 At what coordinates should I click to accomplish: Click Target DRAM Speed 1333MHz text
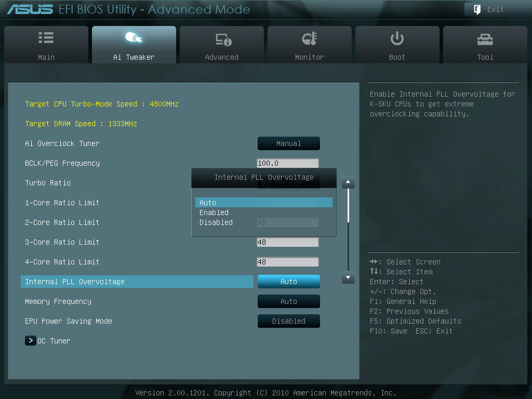click(81, 124)
